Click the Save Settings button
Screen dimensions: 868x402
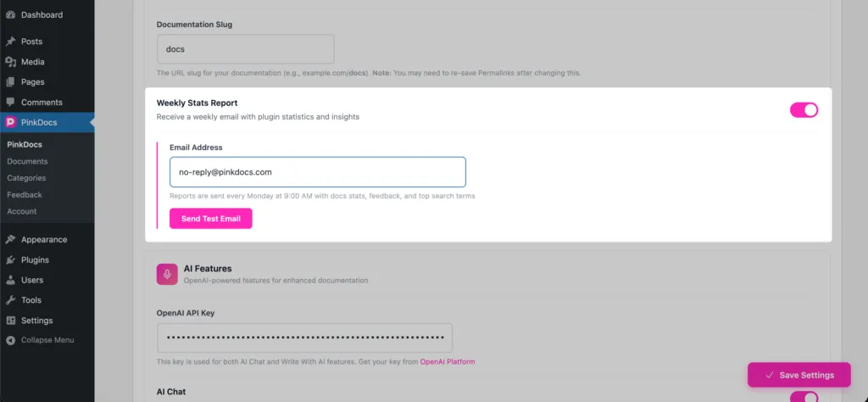(x=798, y=375)
